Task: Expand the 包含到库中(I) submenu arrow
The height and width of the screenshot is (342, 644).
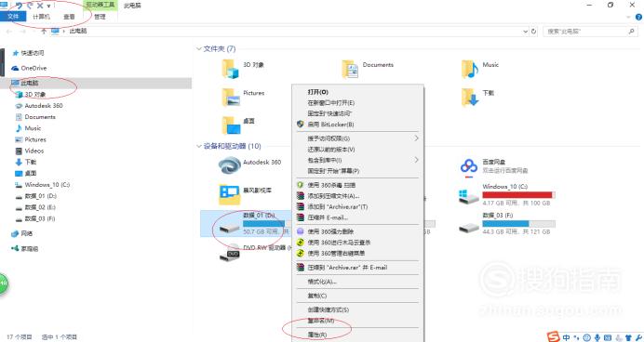Action: point(417,160)
